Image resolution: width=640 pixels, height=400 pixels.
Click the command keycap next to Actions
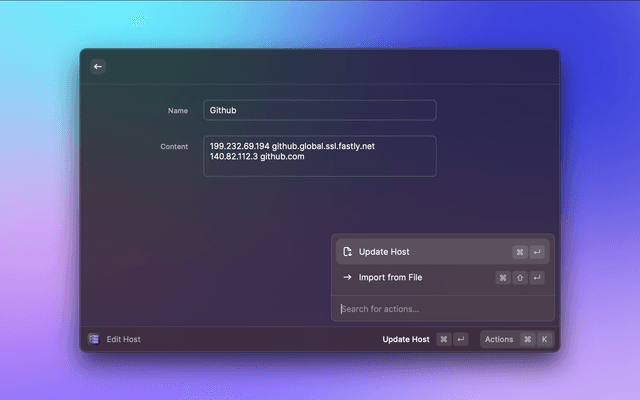pos(528,339)
